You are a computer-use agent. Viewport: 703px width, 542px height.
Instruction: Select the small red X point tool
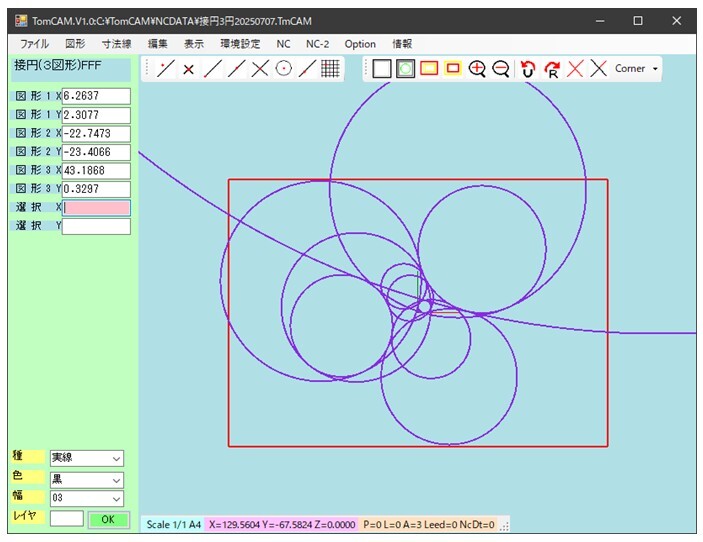pos(188,69)
